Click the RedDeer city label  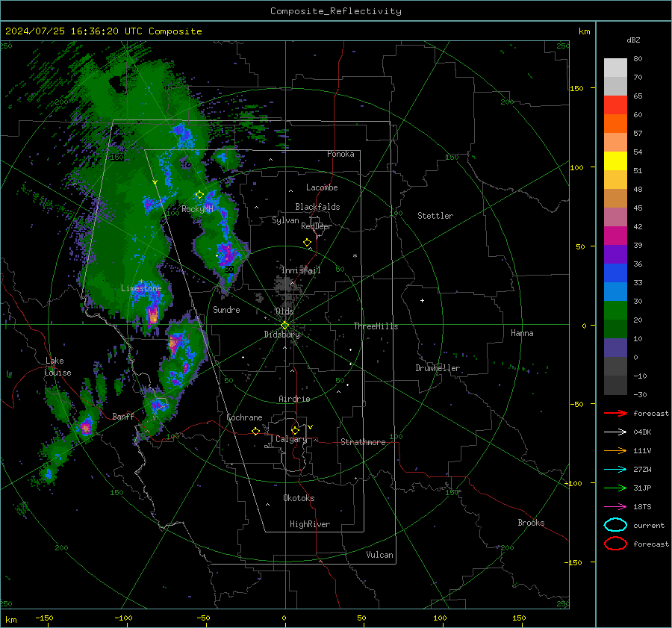[x=317, y=226]
